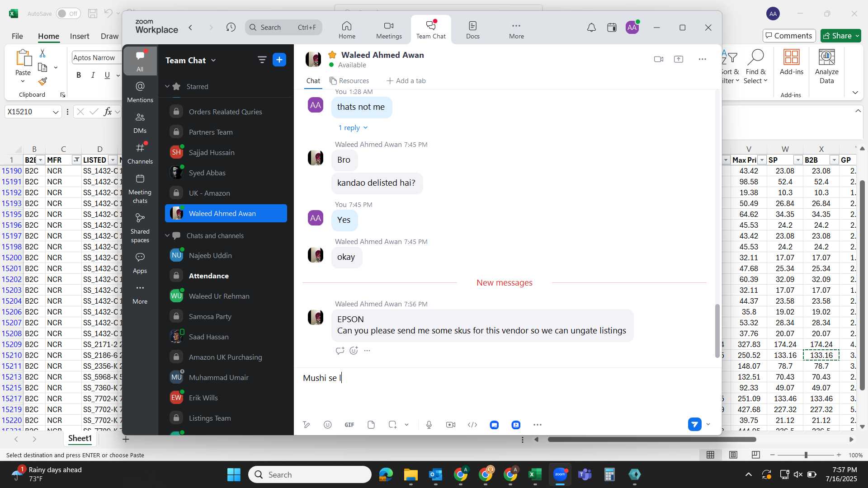Viewport: 868px width, 488px height.
Task: Open the chat header more options ellipsis
Action: coord(702,59)
